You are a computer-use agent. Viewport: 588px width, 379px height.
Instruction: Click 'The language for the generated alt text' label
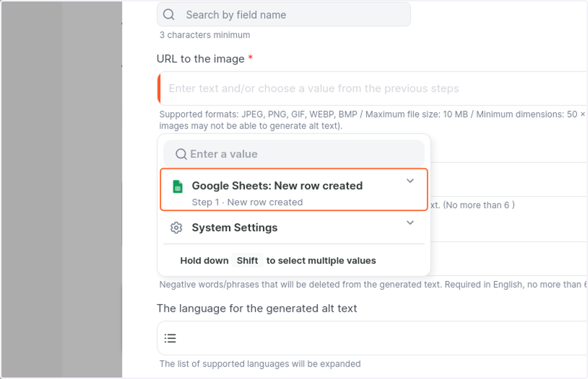pyautogui.click(x=257, y=308)
